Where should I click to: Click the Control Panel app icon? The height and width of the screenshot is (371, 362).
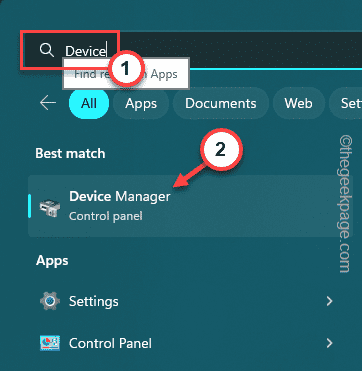point(50,343)
